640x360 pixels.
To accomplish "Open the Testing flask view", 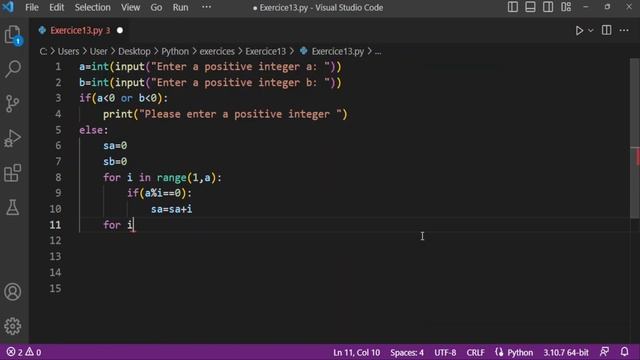I will point(13,207).
